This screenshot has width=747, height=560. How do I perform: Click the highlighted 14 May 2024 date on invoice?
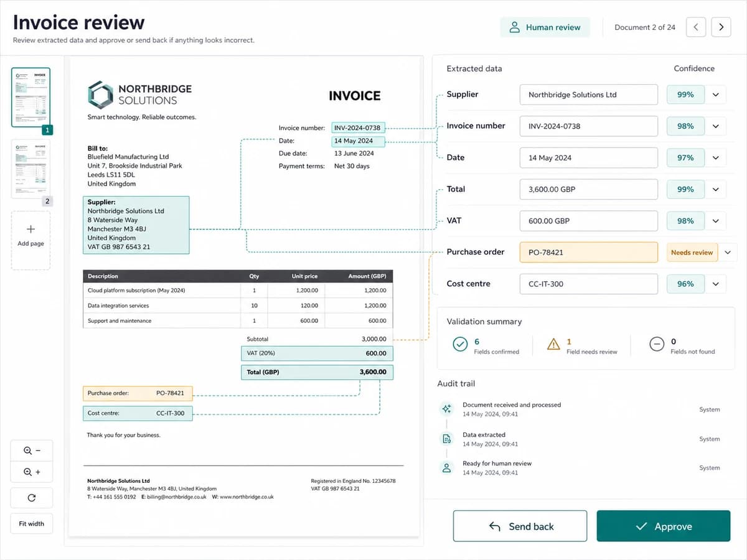click(x=358, y=141)
